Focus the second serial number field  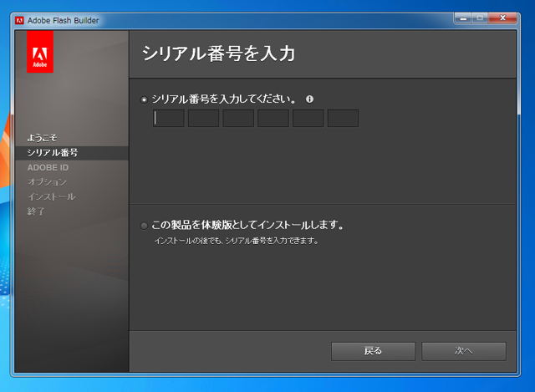tap(203, 119)
